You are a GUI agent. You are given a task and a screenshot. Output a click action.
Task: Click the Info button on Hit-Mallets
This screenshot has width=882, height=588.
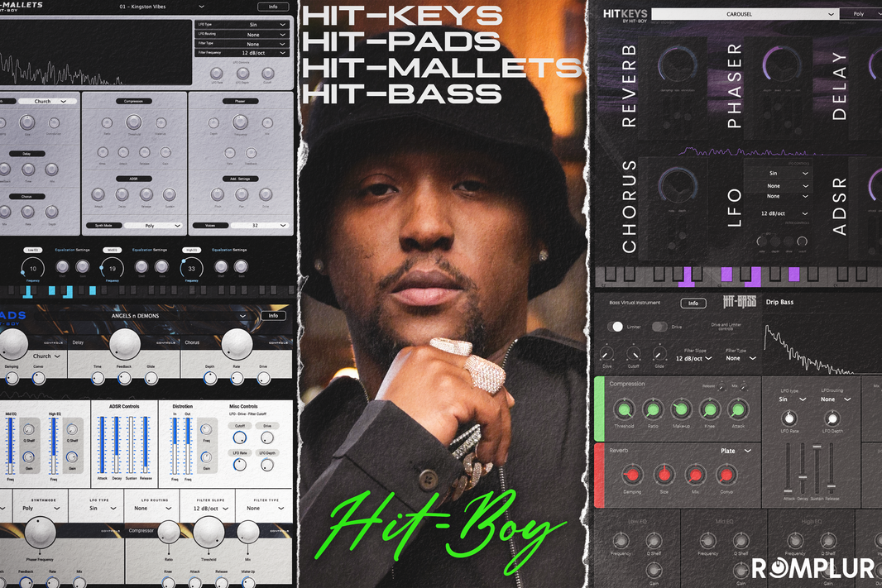[x=273, y=5]
